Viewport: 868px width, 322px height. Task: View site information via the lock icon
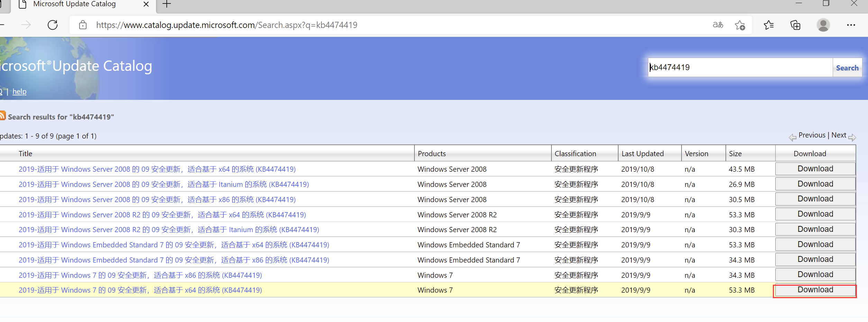pos(83,25)
